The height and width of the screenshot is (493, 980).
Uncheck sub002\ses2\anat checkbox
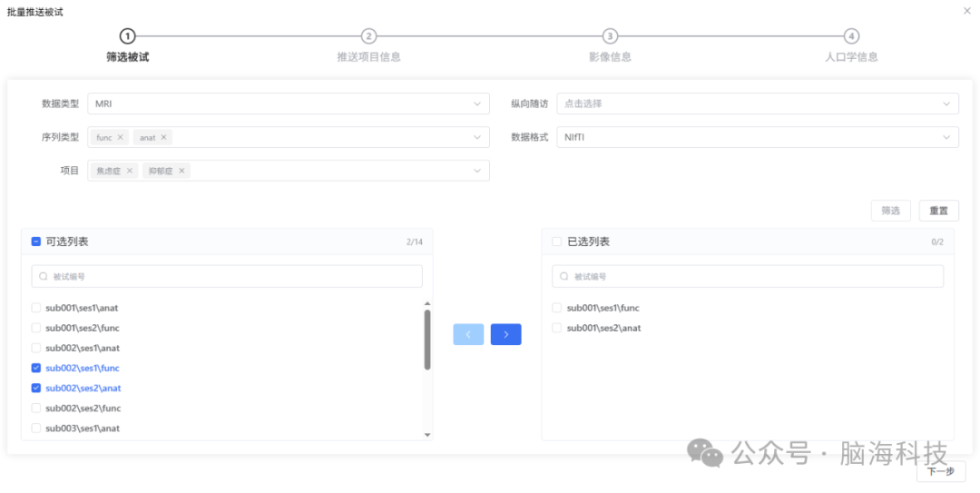coord(36,388)
